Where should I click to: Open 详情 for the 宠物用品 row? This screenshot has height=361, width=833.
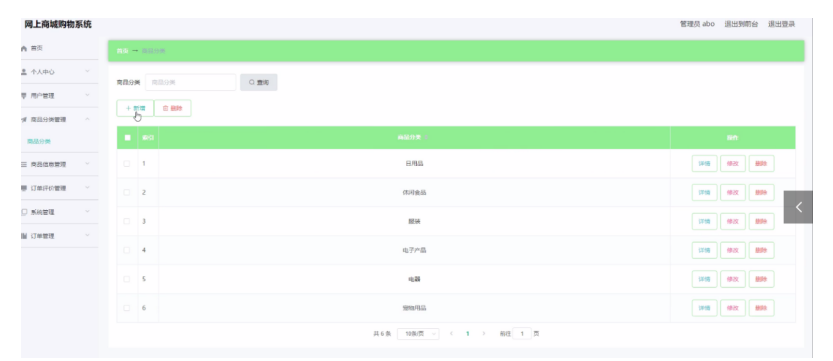tap(704, 308)
